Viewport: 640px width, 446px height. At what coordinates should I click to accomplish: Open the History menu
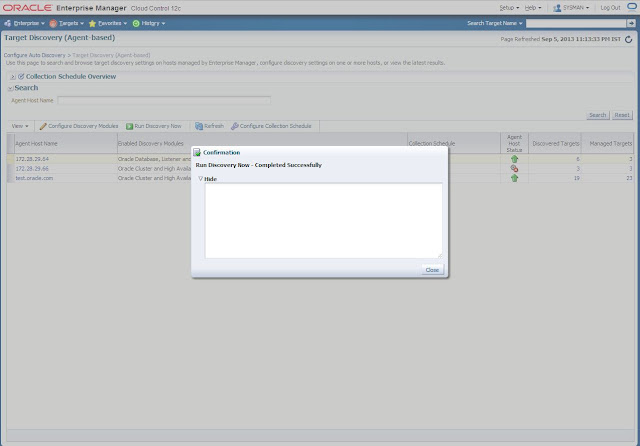click(x=149, y=23)
